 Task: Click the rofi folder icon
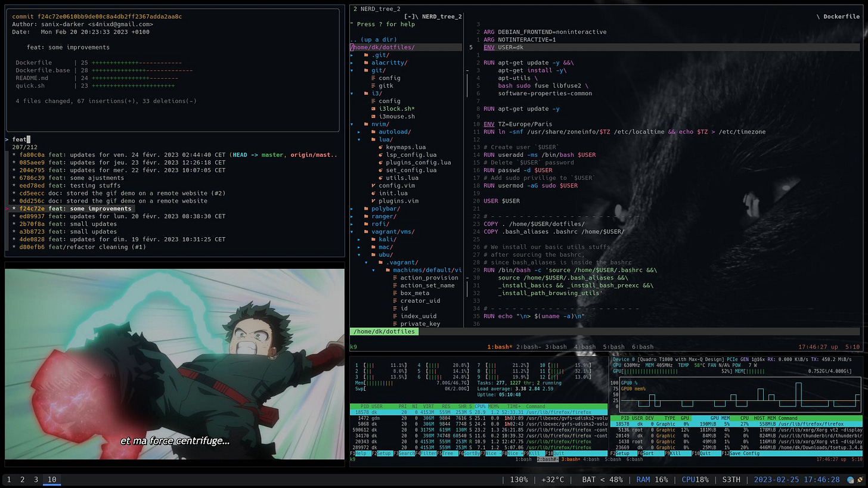(x=366, y=224)
